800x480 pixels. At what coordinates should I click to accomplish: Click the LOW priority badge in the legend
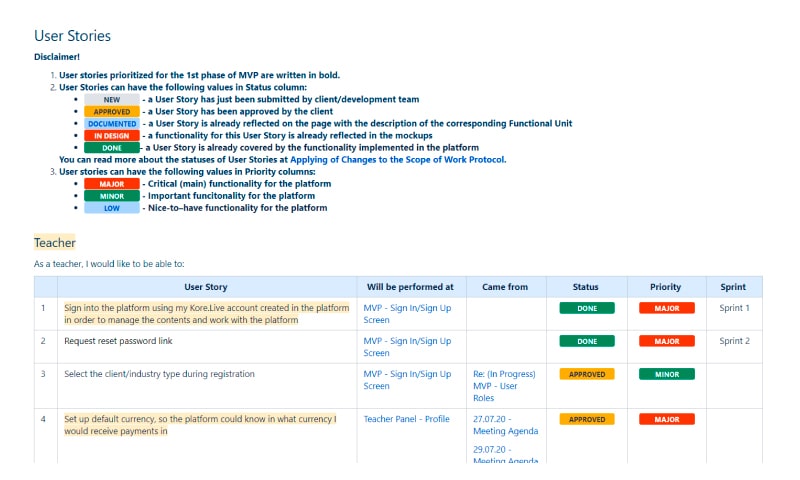pyautogui.click(x=111, y=208)
